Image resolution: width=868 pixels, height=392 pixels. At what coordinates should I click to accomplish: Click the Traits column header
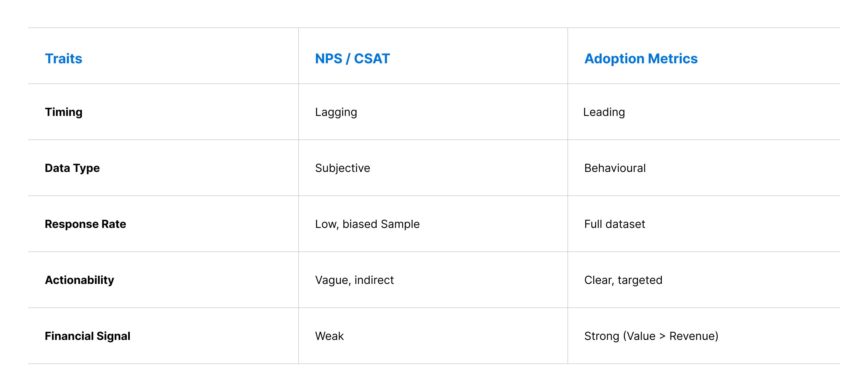(x=63, y=59)
